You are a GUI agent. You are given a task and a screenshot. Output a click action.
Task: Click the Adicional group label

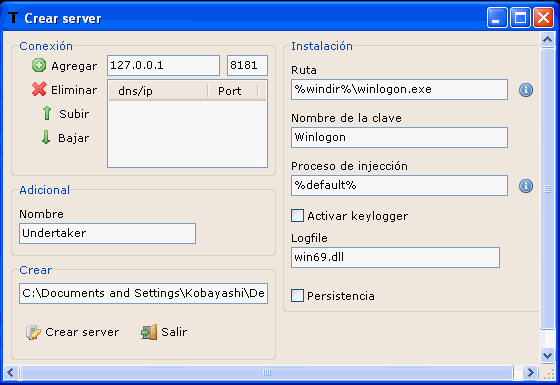pyautogui.click(x=45, y=190)
